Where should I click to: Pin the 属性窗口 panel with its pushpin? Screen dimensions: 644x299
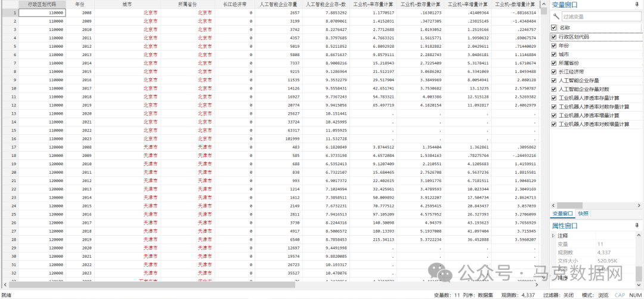(637, 226)
